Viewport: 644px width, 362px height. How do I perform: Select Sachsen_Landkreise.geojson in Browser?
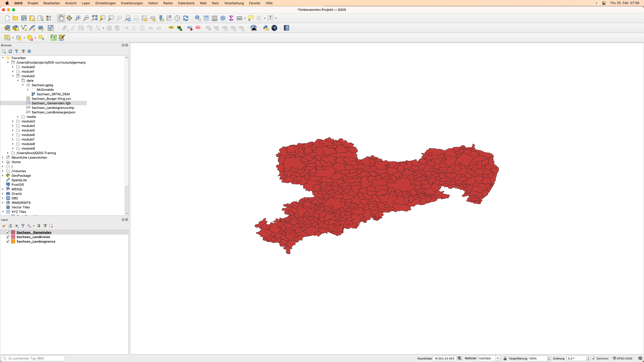(x=53, y=112)
